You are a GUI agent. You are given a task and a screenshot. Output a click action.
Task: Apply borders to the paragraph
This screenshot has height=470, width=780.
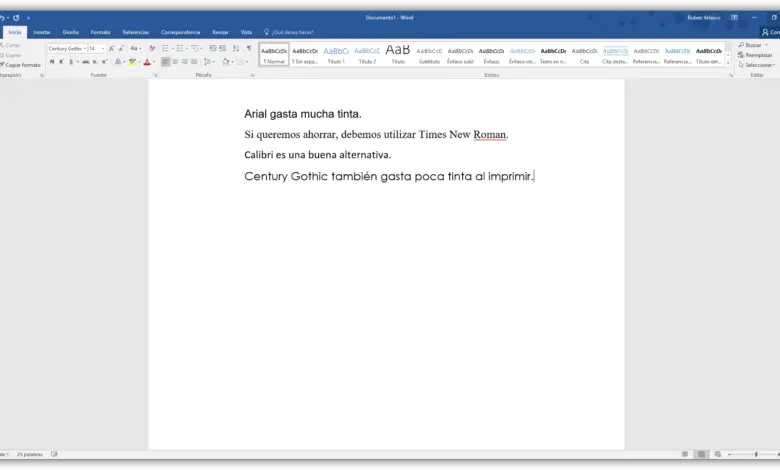click(x=240, y=62)
